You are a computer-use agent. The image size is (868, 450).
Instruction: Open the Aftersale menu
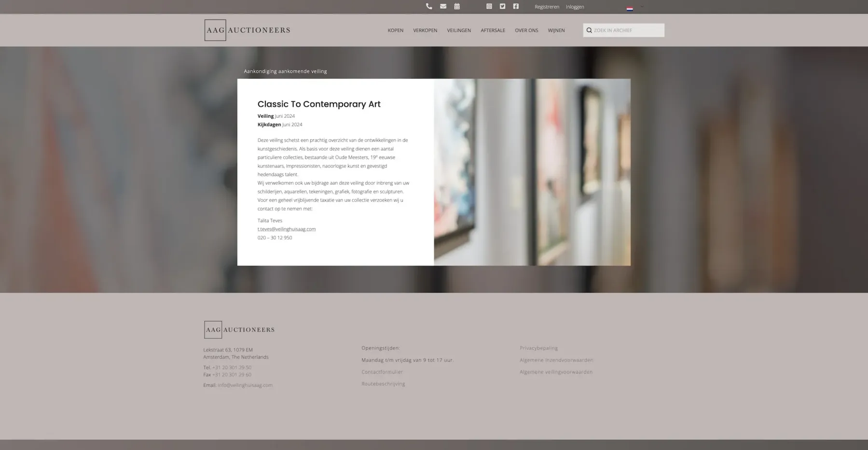[493, 30]
